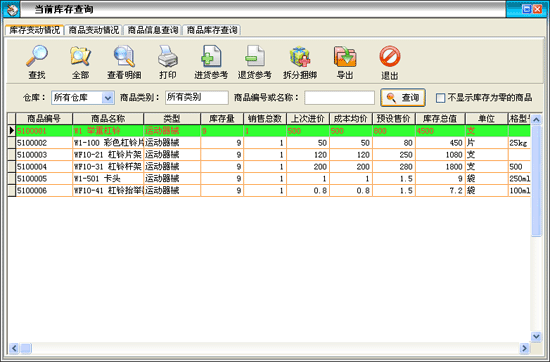Expand the 仓库 dropdown list
The width and height of the screenshot is (550, 362).
tap(108, 98)
